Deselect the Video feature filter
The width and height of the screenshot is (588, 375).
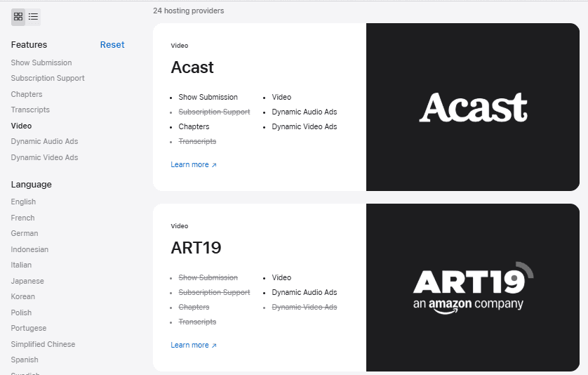click(x=21, y=126)
